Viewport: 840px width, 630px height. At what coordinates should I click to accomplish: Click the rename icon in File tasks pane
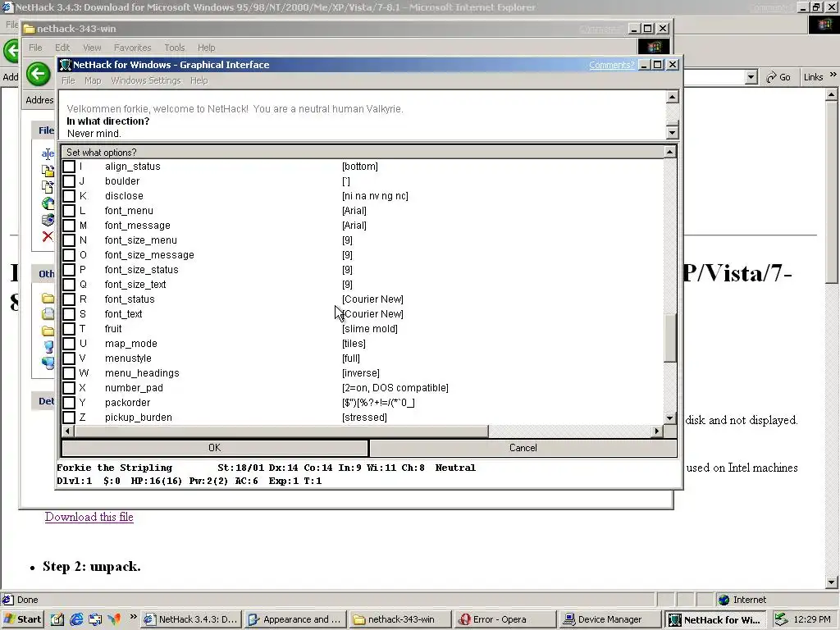coord(48,153)
